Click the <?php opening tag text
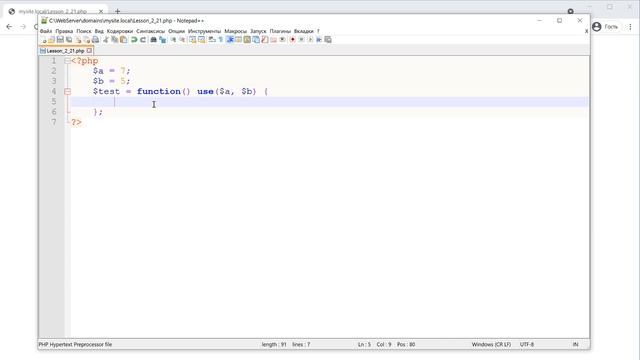Screen dimensions: 640x360 click(x=85, y=61)
